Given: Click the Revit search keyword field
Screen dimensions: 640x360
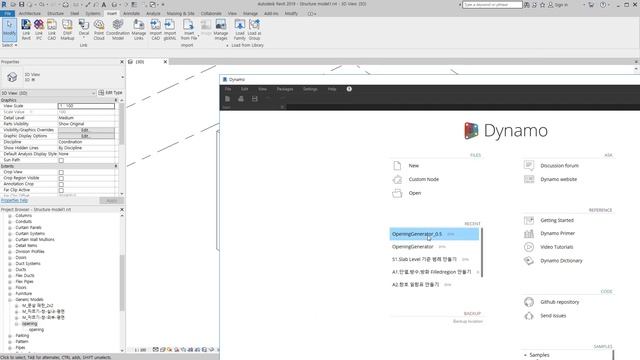Looking at the screenshot, I should [x=493, y=4].
